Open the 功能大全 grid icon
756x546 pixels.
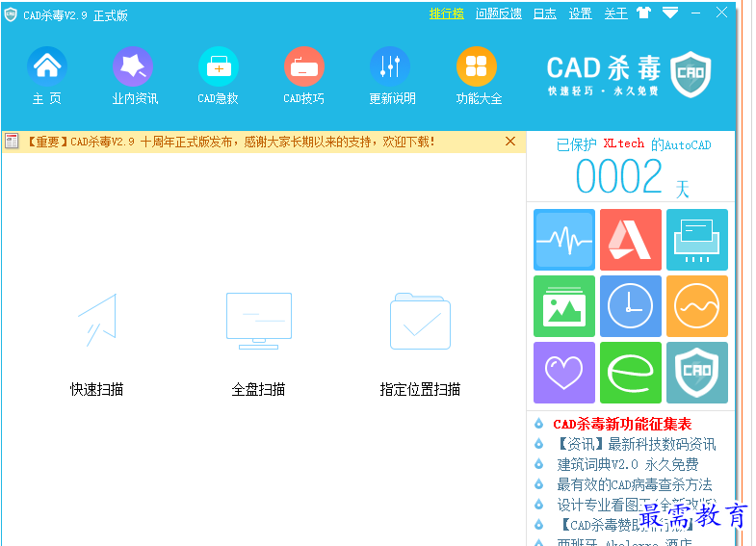477,66
